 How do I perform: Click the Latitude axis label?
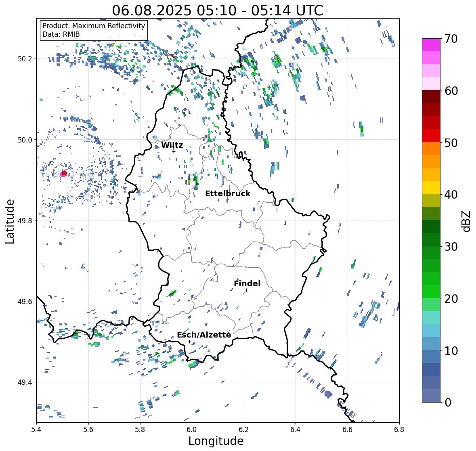click(10, 221)
